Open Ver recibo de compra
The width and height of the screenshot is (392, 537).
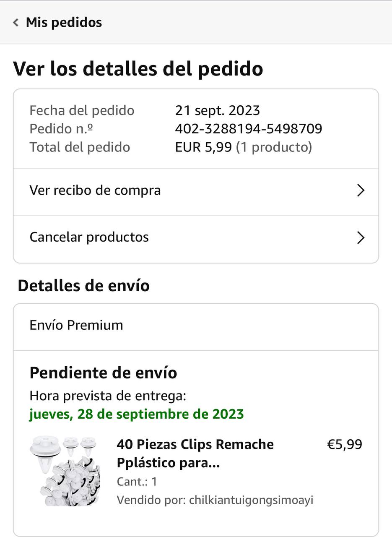(95, 190)
